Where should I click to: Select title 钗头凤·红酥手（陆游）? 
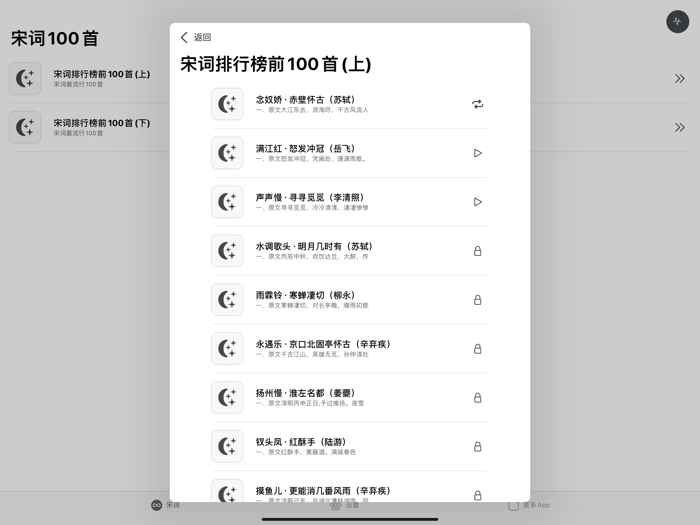[301, 442]
